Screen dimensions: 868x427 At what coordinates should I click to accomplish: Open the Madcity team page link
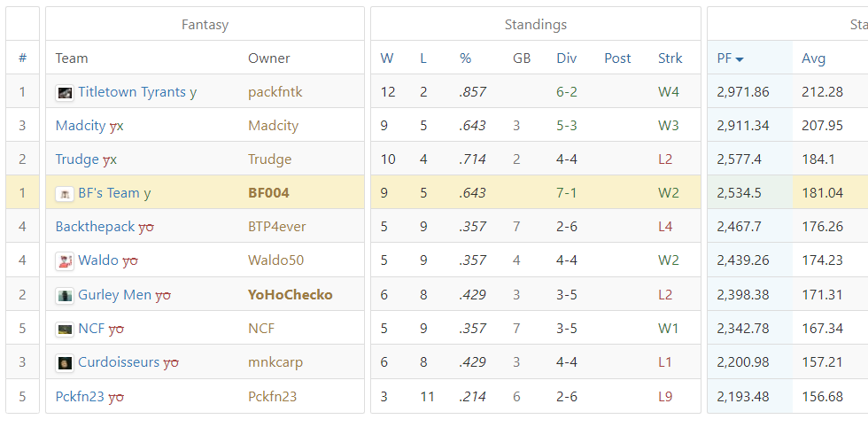(81, 126)
